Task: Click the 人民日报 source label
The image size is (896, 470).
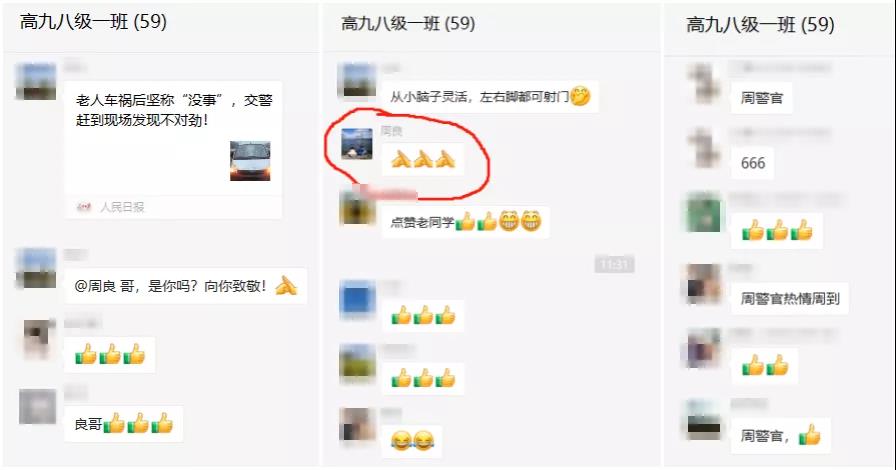Action: pyautogui.click(x=122, y=207)
